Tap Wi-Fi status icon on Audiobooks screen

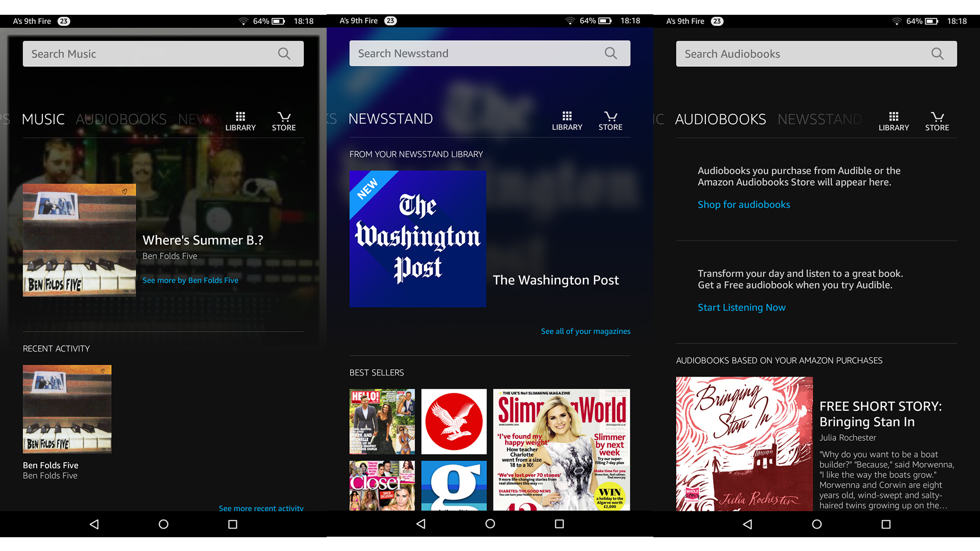897,21
